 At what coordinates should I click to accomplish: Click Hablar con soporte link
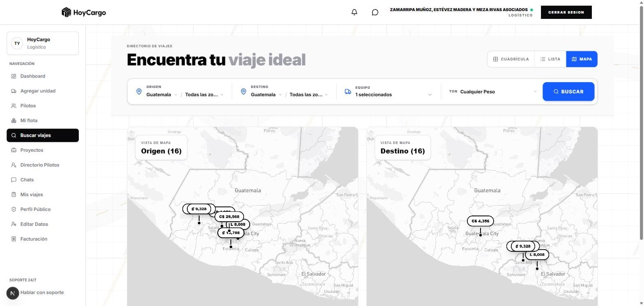[x=42, y=292]
